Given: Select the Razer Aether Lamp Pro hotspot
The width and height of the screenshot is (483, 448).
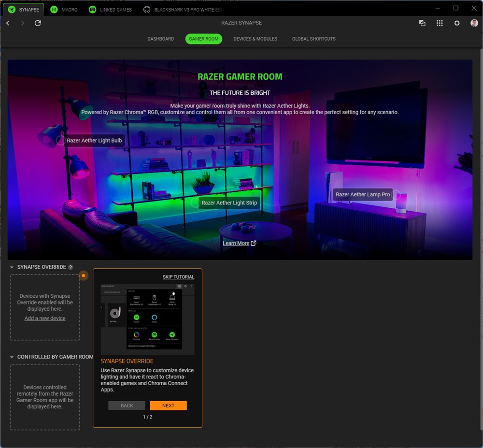Looking at the screenshot, I should [x=397, y=195].
